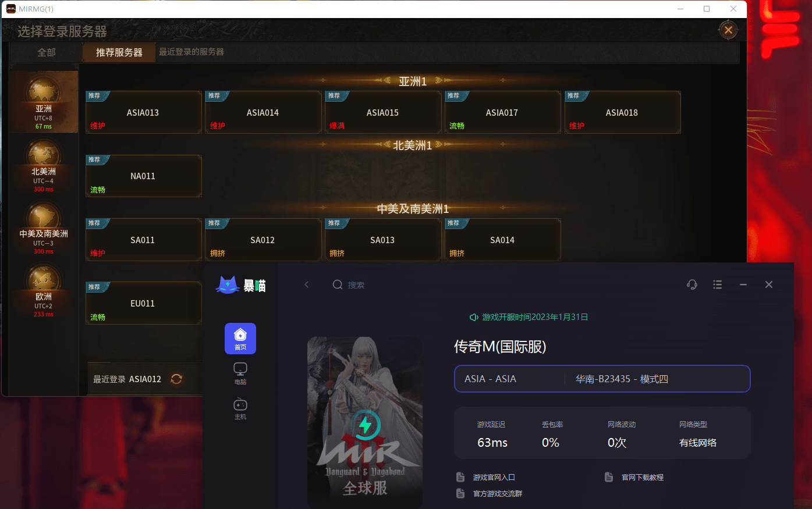This screenshot has width=812, height=509.
Task: Click the 传奇M game cover with lightning boost
Action: [x=365, y=422]
